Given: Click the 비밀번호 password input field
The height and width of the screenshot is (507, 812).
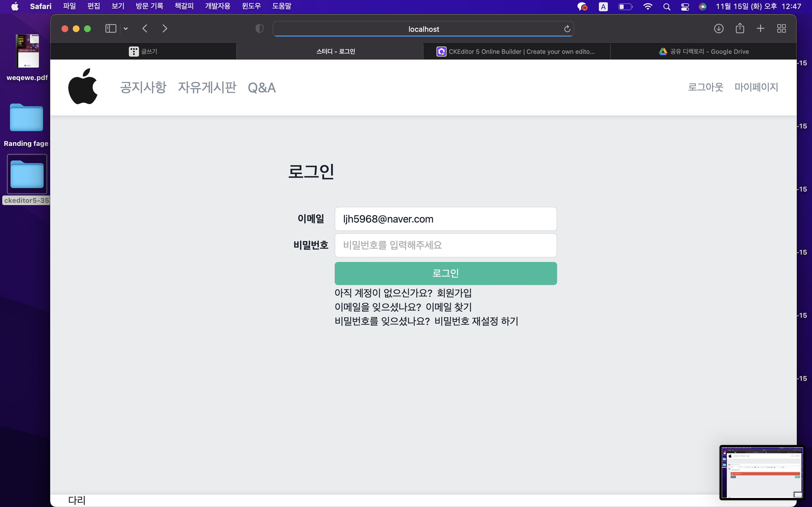Looking at the screenshot, I should tap(445, 245).
